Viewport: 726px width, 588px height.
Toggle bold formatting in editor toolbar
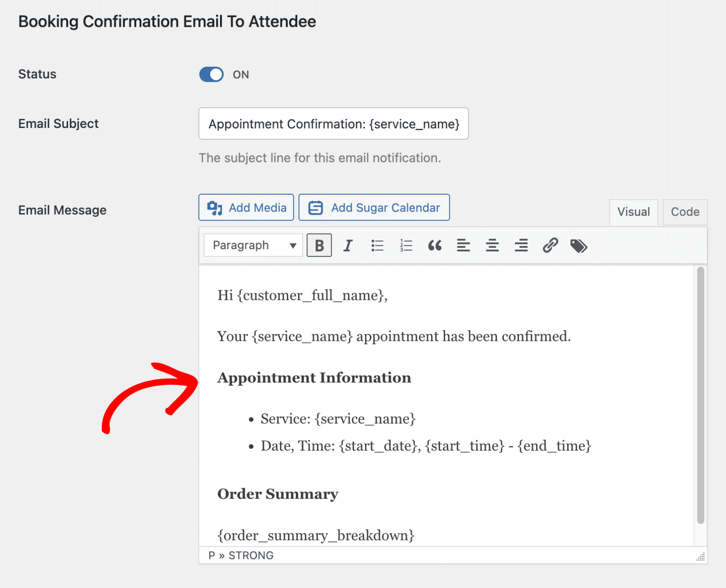point(319,245)
